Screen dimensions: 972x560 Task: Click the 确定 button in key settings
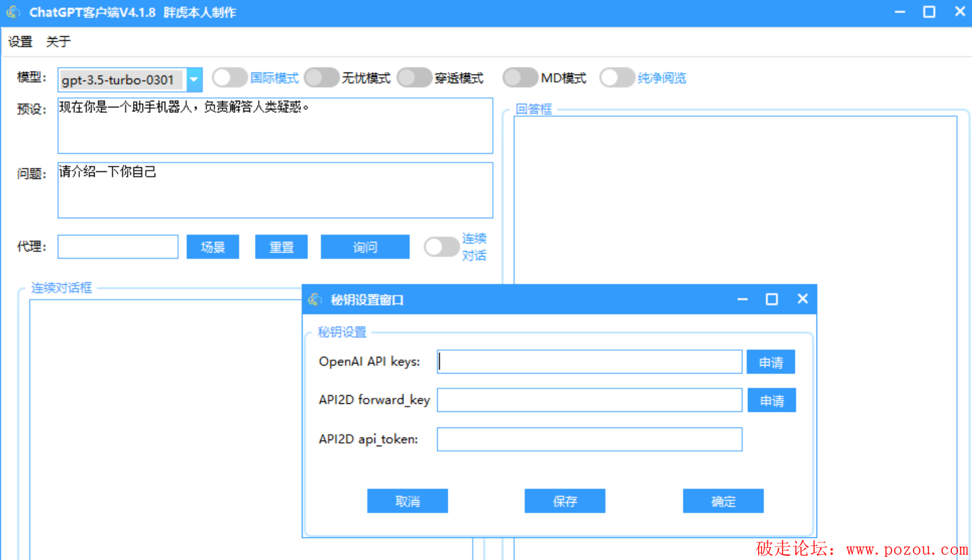click(x=723, y=501)
